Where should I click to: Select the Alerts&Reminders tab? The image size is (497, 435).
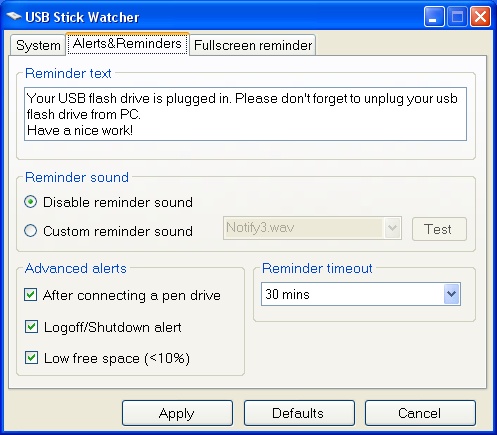[x=127, y=44]
